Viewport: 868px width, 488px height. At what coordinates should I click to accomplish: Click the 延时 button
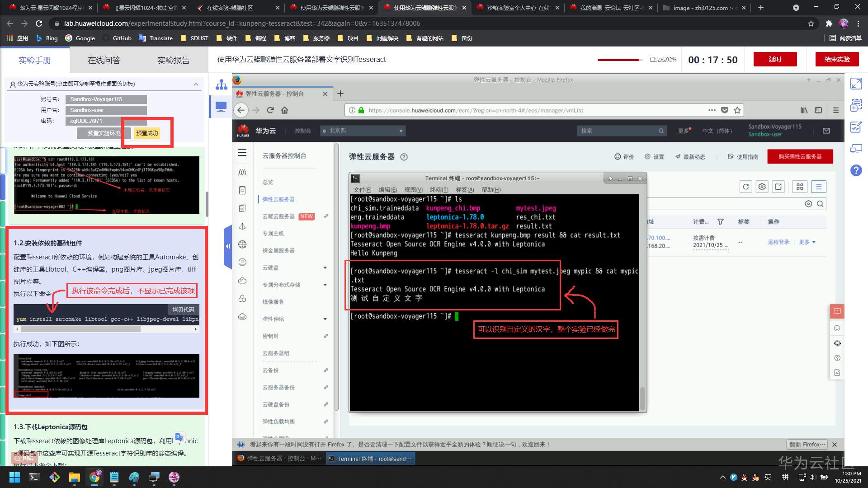pyautogui.click(x=775, y=59)
